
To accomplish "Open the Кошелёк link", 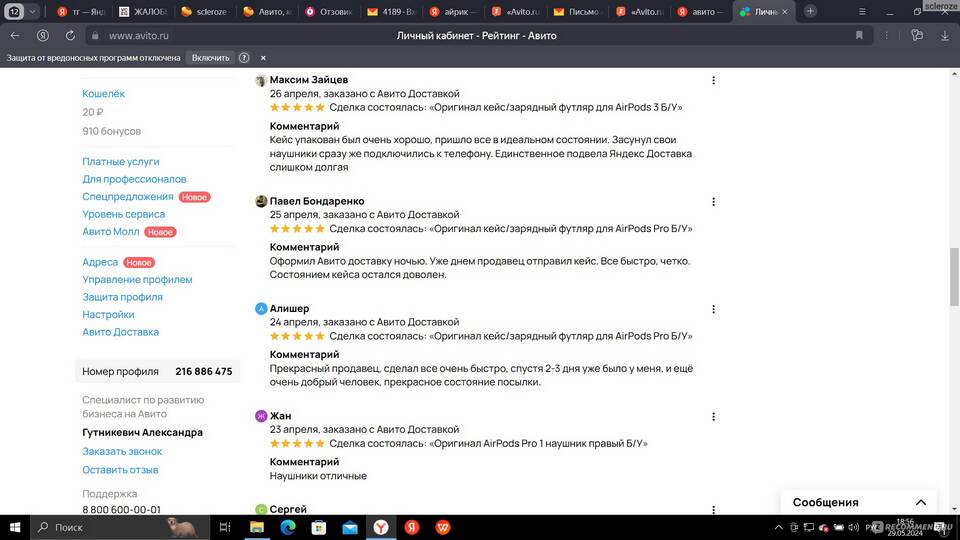I will (x=103, y=94).
